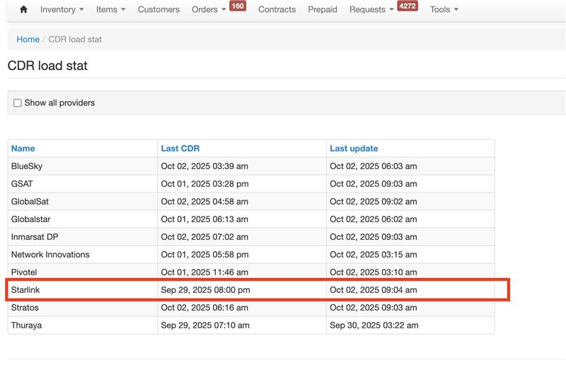Click GlobalSat's last CDR 04:58 am
The height and width of the screenshot is (392, 566).
(x=204, y=202)
